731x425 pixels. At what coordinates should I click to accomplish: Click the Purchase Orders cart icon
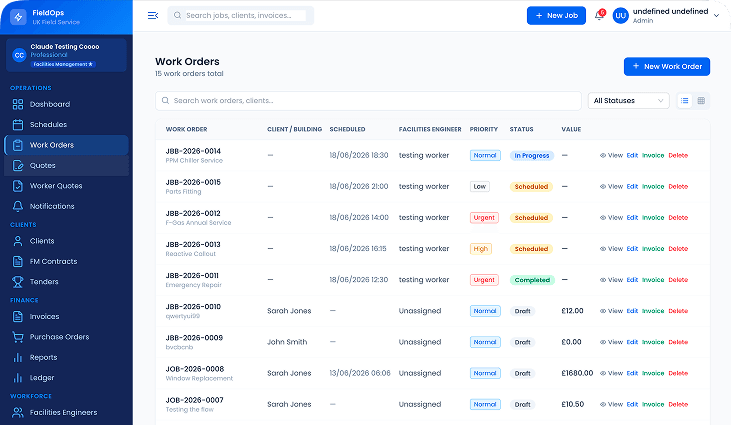(x=18, y=337)
